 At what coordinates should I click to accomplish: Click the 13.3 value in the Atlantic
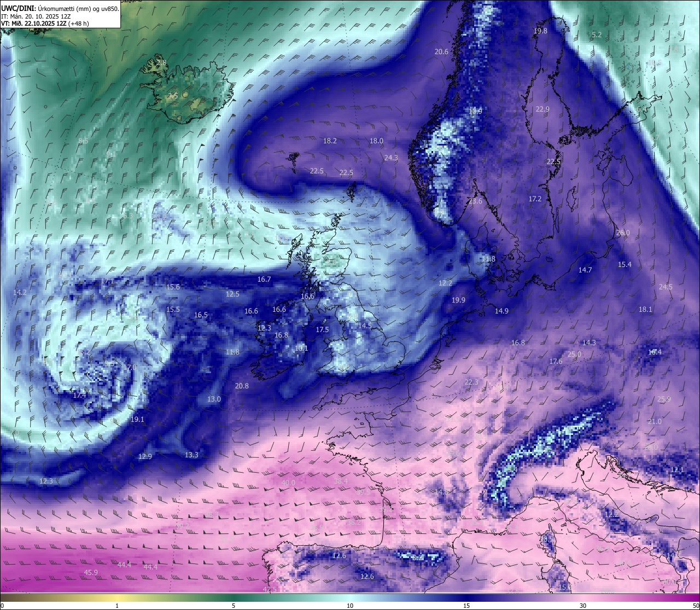tap(191, 455)
